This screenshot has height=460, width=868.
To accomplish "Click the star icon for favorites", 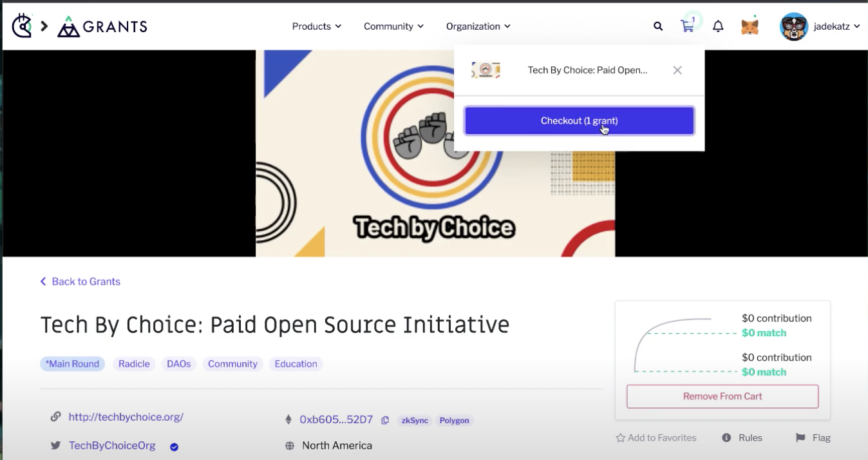I will [620, 437].
